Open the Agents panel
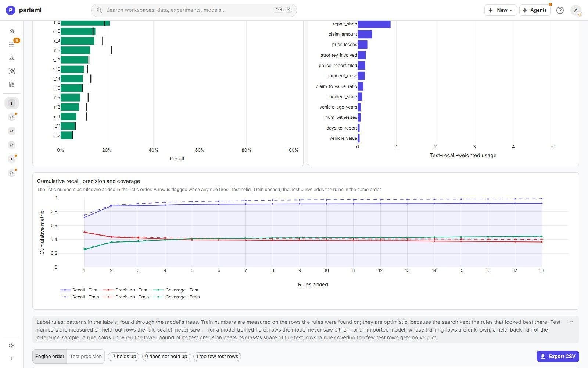The width and height of the screenshot is (588, 368). [x=535, y=10]
